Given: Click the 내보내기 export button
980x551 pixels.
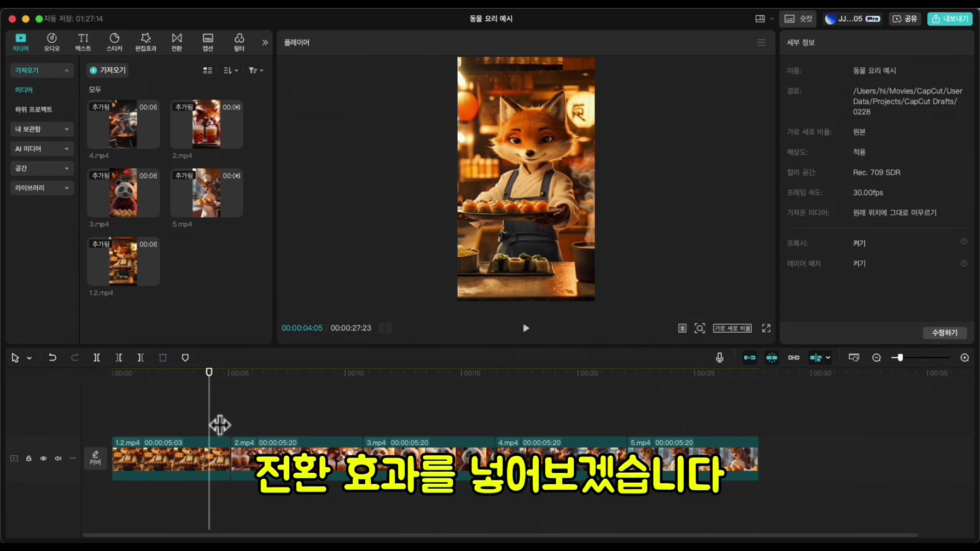Looking at the screenshot, I should [950, 19].
